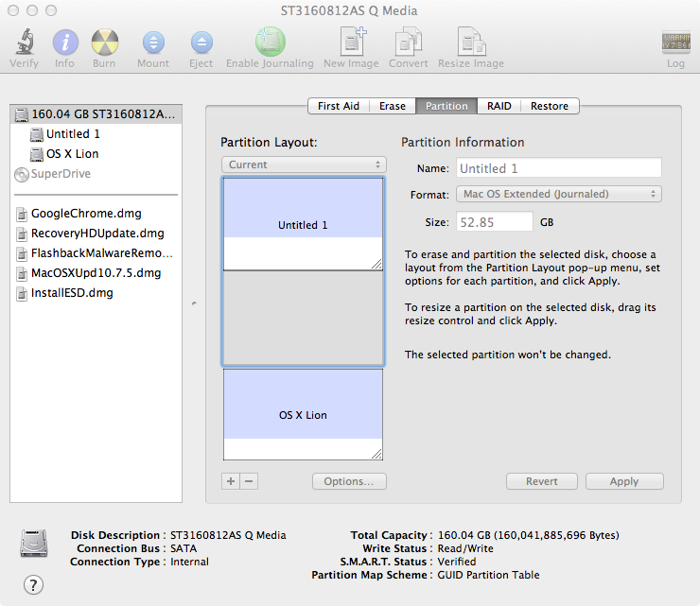Image resolution: width=700 pixels, height=606 pixels.
Task: Click the Verify microscope icon
Action: point(25,42)
